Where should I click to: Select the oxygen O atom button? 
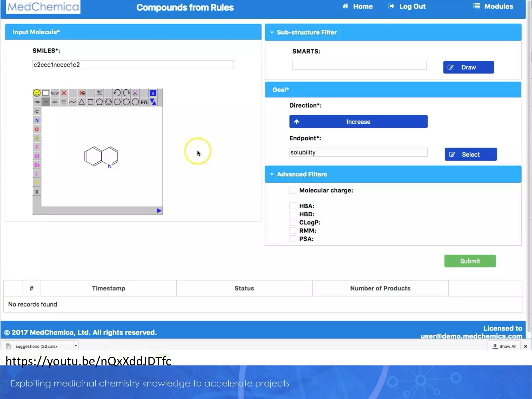[x=37, y=129]
